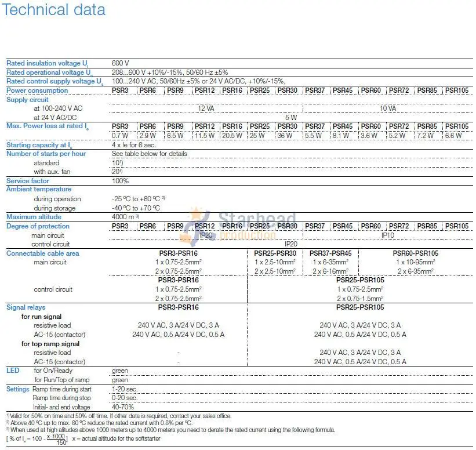Select the 'at 24 V AC/DC' sub-label
476x450 pixels.
click(x=55, y=118)
